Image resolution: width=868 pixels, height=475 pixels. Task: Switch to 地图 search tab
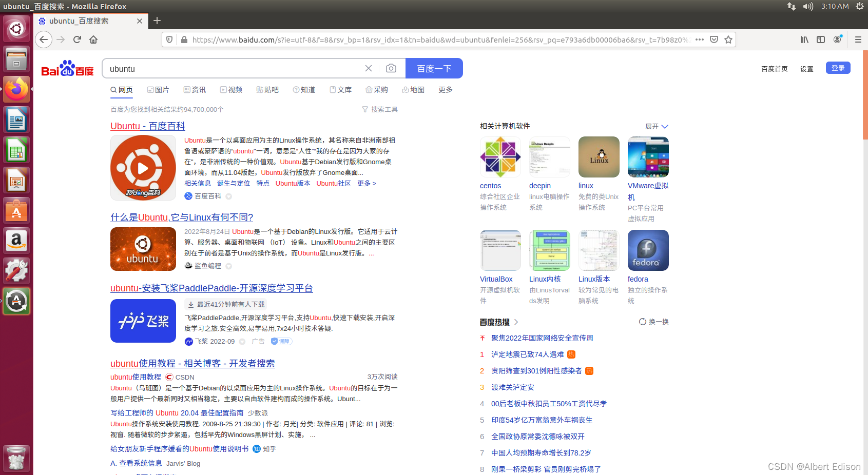pyautogui.click(x=413, y=90)
